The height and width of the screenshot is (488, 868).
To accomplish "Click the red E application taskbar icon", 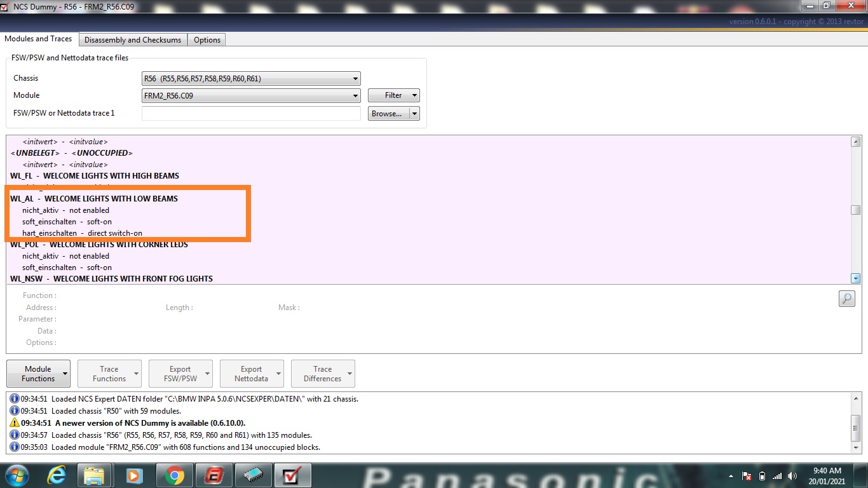I will [214, 475].
